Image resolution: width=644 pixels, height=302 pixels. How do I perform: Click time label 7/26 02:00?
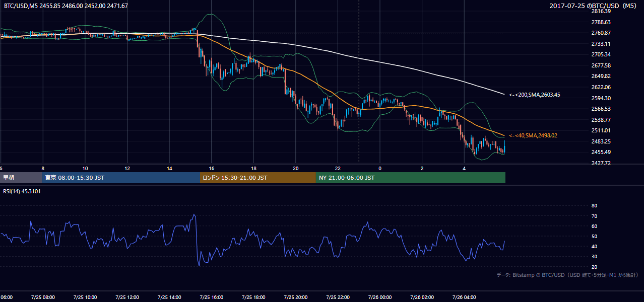point(422,297)
